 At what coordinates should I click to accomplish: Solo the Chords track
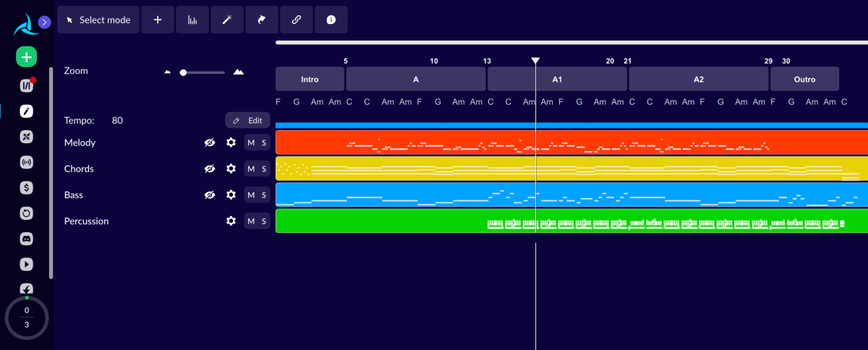[264, 168]
